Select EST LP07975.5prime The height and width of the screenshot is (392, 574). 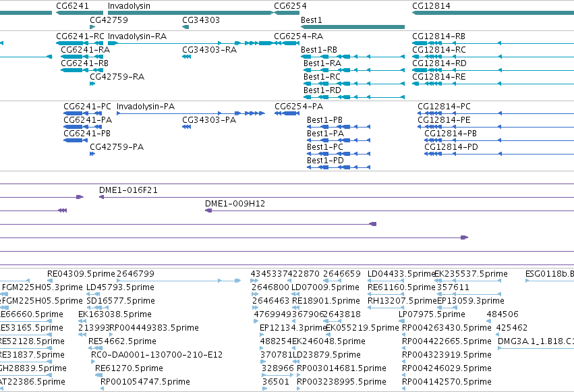[x=432, y=314]
